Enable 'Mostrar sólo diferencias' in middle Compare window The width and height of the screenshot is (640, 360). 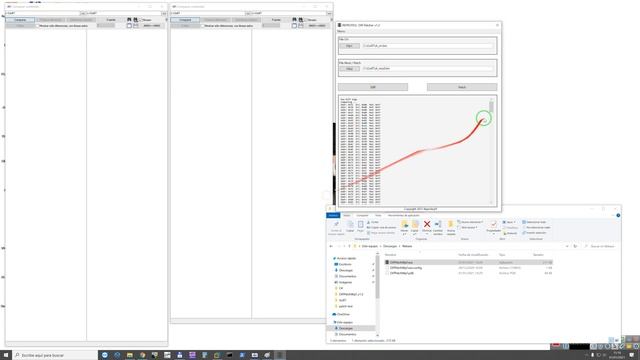pyautogui.click(x=203, y=26)
